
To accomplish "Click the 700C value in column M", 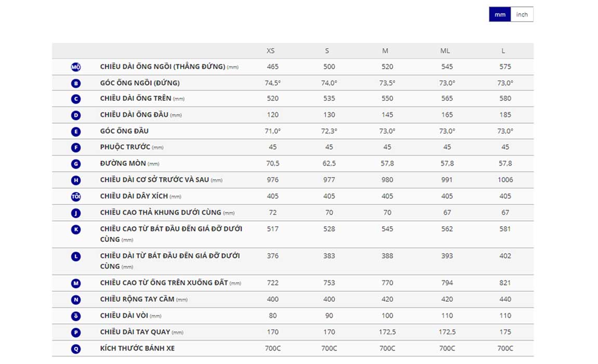I will click(x=387, y=348).
